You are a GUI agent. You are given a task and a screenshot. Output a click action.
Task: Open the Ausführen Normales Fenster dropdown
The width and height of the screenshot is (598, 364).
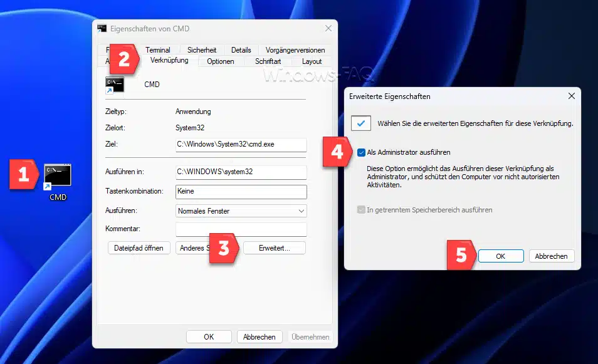coord(241,211)
